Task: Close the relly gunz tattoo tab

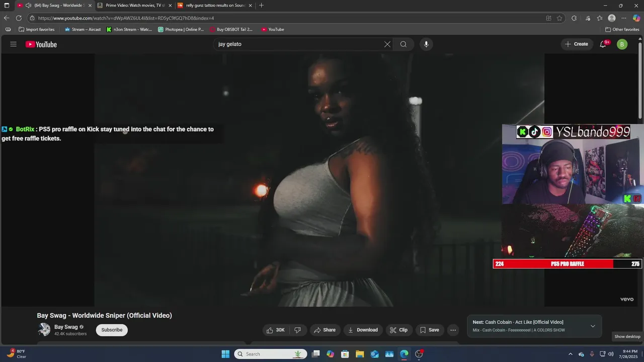Action: (x=250, y=6)
